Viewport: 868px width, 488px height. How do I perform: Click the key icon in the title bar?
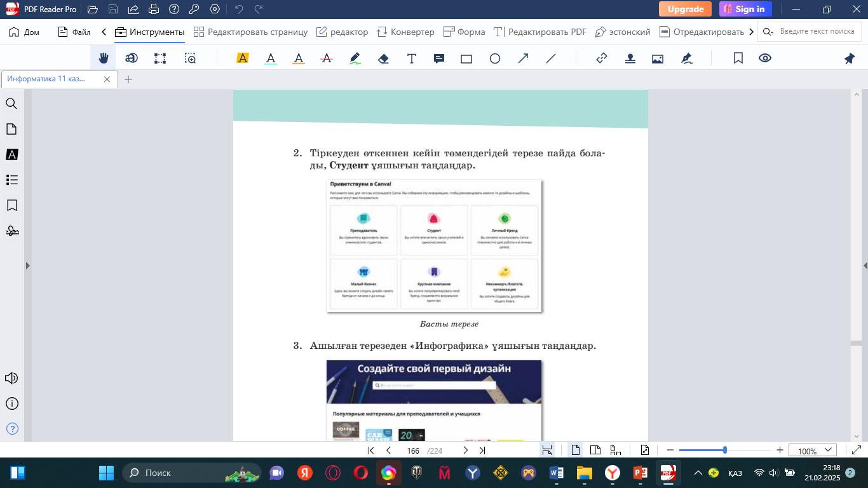[194, 10]
